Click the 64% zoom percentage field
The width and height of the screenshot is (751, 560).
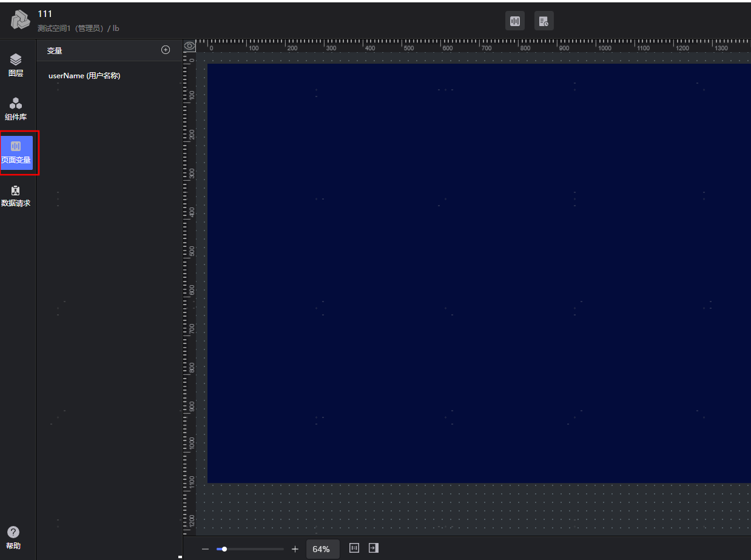click(x=322, y=549)
